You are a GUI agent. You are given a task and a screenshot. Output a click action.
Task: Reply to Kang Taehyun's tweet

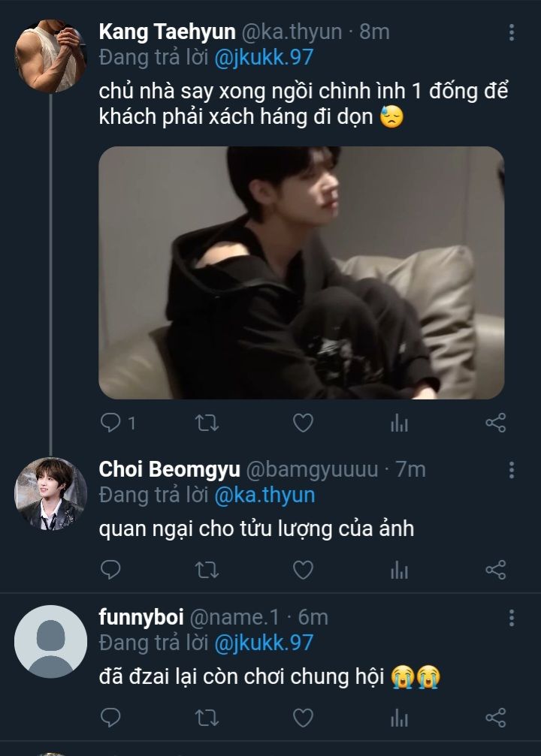[110, 423]
